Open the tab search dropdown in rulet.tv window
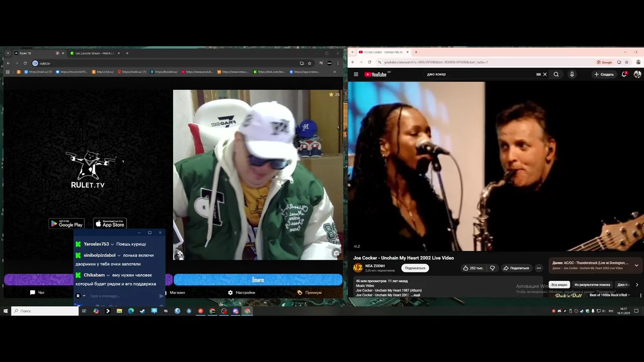 click(x=8, y=53)
